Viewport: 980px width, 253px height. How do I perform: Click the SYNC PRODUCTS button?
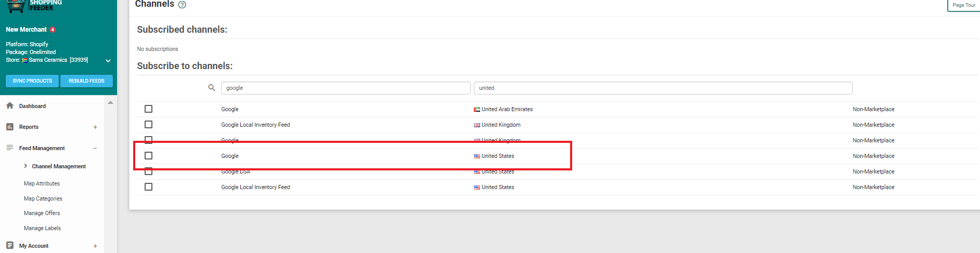pos(32,81)
